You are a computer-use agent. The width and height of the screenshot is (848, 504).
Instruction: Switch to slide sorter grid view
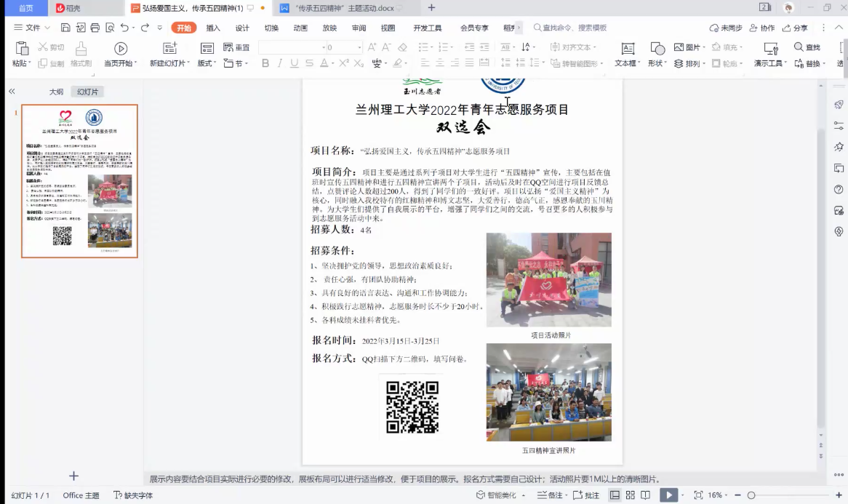pos(630,495)
